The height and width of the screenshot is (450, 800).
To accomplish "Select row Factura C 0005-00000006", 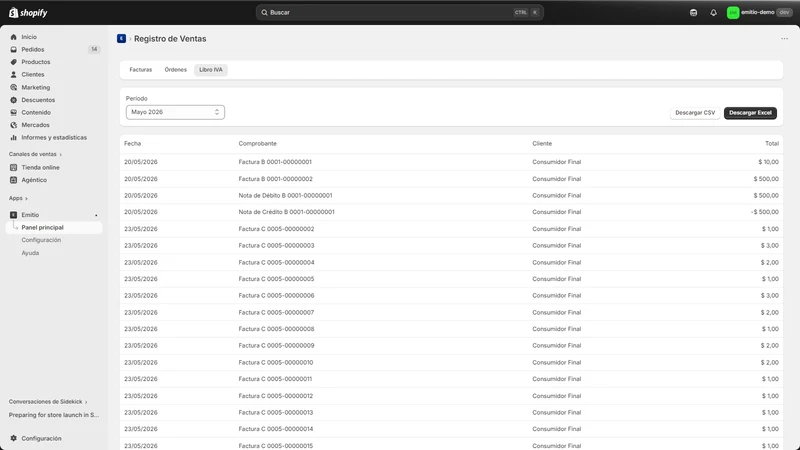I will [x=451, y=295].
